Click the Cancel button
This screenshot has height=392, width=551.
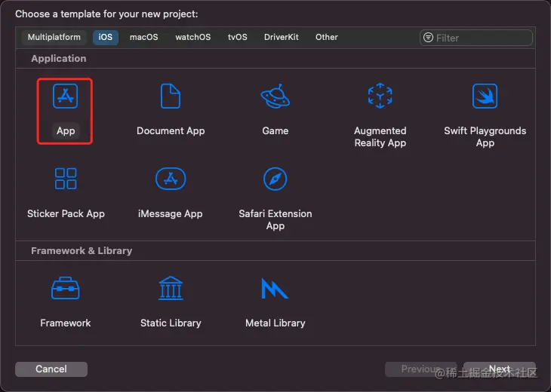point(51,369)
